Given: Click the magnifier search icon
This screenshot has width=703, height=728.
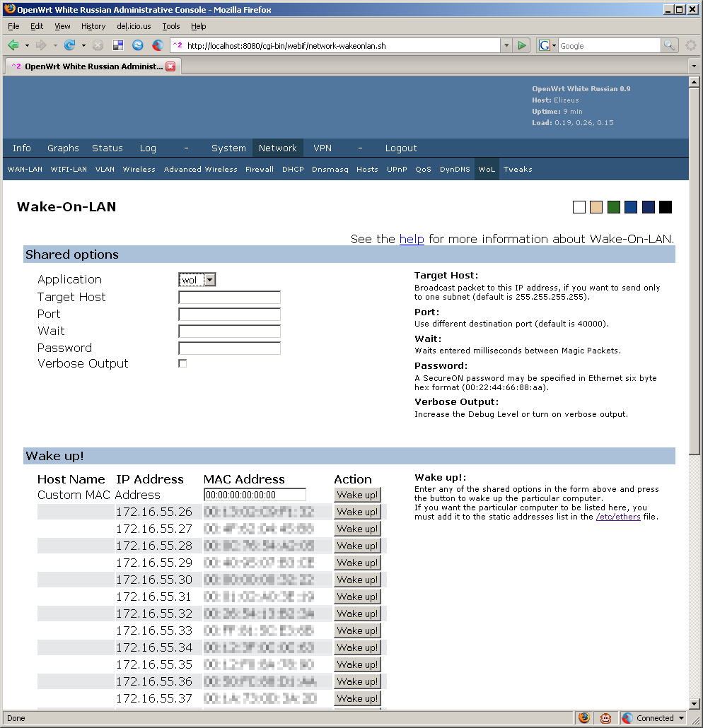Looking at the screenshot, I should click(x=669, y=45).
